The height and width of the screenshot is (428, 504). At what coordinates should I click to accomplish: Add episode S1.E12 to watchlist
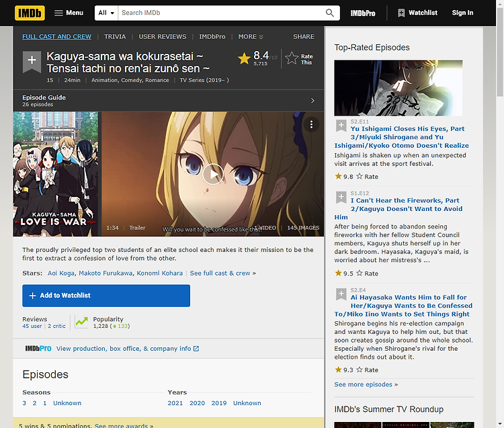pos(341,197)
